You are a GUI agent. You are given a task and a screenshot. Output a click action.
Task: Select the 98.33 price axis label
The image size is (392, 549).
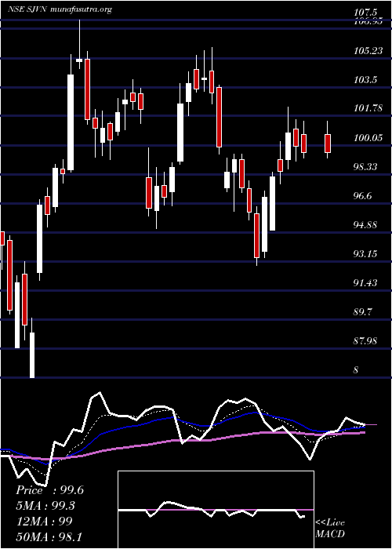(365, 167)
